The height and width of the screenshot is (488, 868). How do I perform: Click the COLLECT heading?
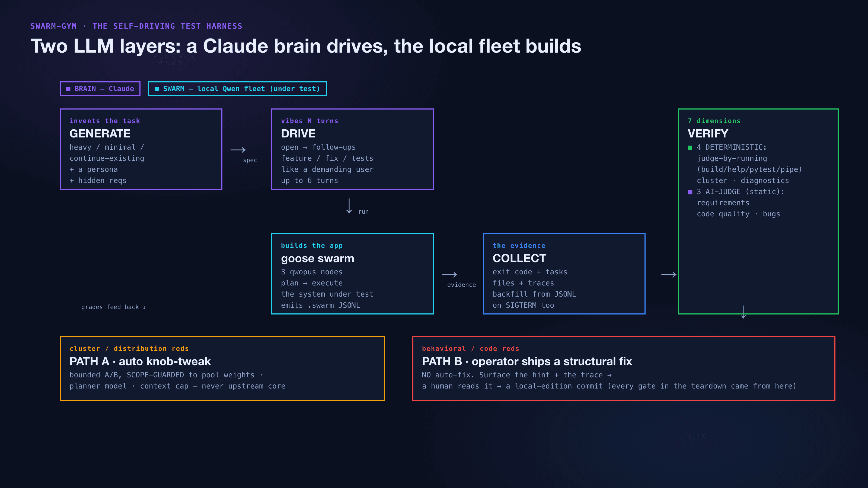click(519, 258)
